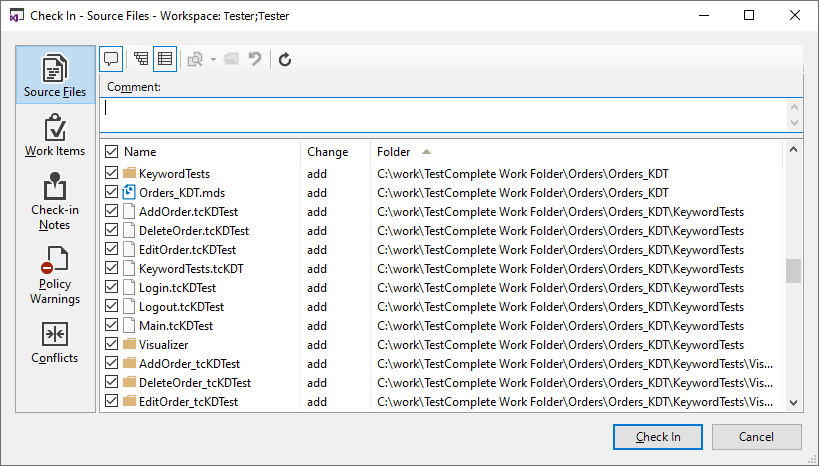Switch to tree view layout
Image resolution: width=819 pixels, height=466 pixels.
click(x=142, y=59)
